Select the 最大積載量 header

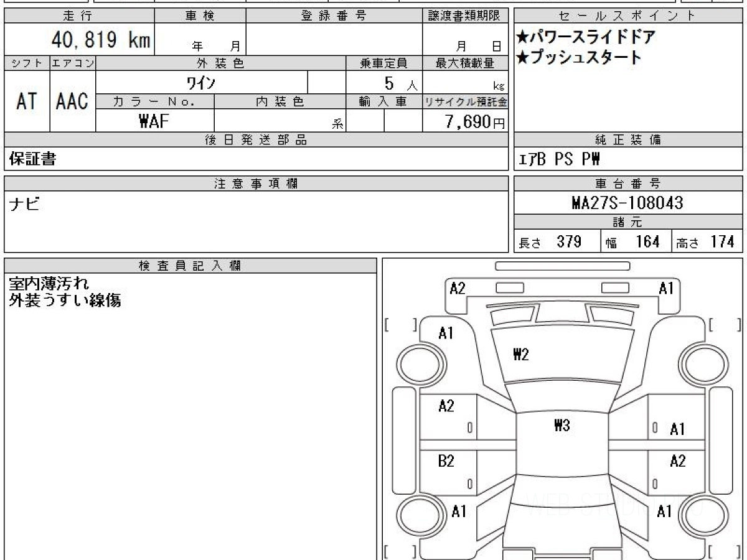click(466, 63)
